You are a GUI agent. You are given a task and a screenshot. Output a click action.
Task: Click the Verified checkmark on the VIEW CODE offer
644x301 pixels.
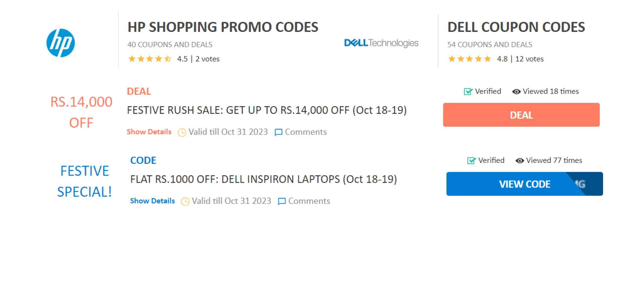[471, 161]
